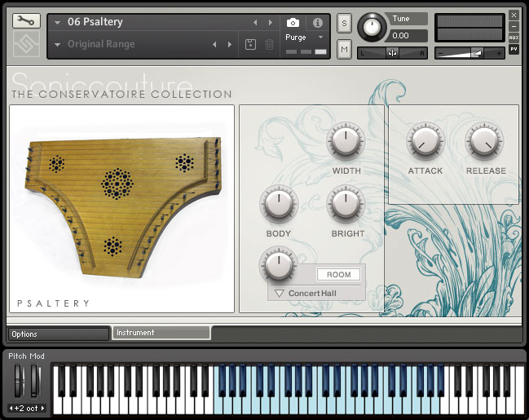
Task: Expand the Purge menu arrow
Action: click(x=320, y=38)
